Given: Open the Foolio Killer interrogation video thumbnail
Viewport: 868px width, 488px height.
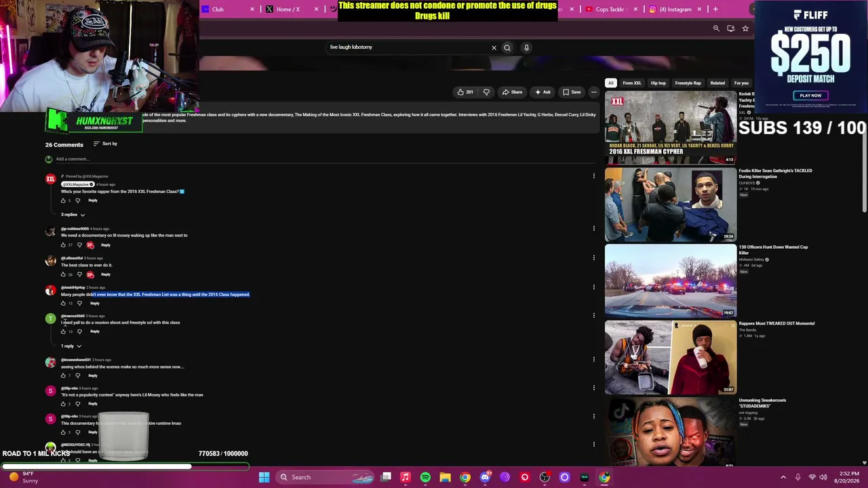Looking at the screenshot, I should 670,204.
